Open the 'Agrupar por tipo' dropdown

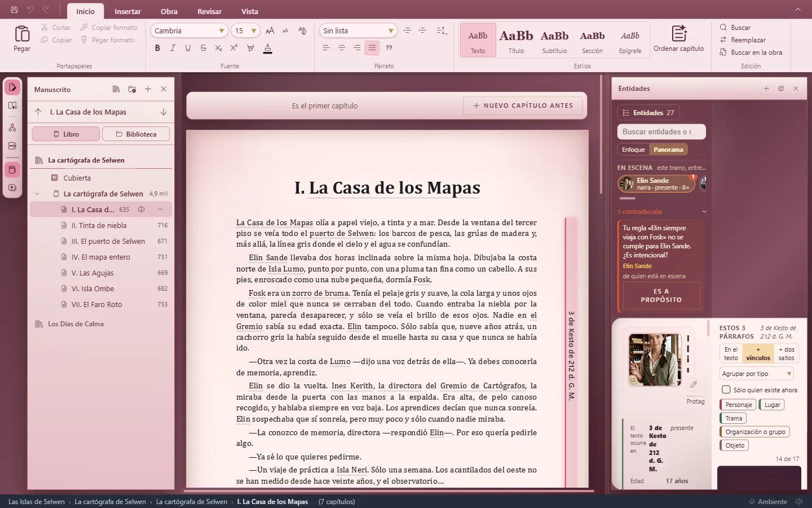click(757, 374)
